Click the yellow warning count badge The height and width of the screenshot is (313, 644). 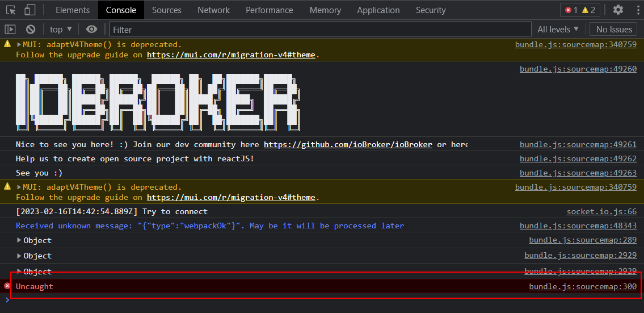(x=588, y=10)
